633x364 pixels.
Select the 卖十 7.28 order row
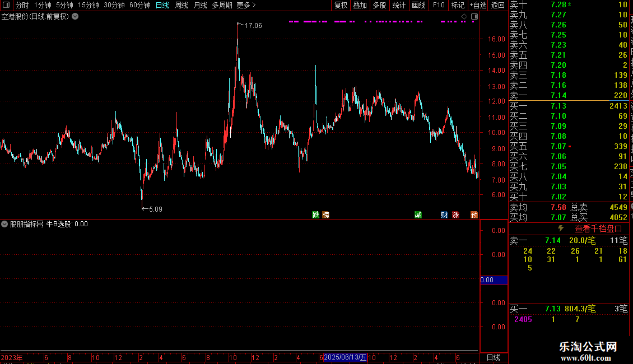[569, 4]
